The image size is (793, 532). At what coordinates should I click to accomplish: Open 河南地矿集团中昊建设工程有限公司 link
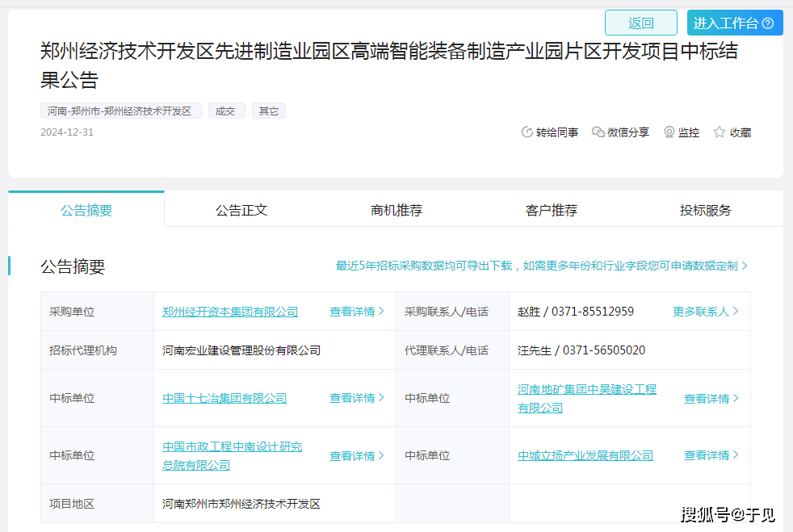tap(586, 399)
